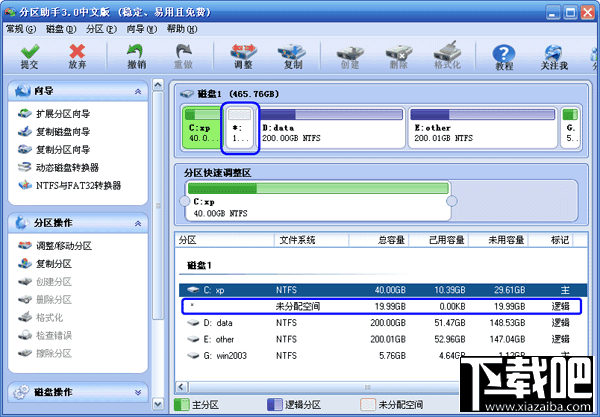Screen dimensions: 600x417
Task: Click the 分区 column header
Action: coord(225,240)
